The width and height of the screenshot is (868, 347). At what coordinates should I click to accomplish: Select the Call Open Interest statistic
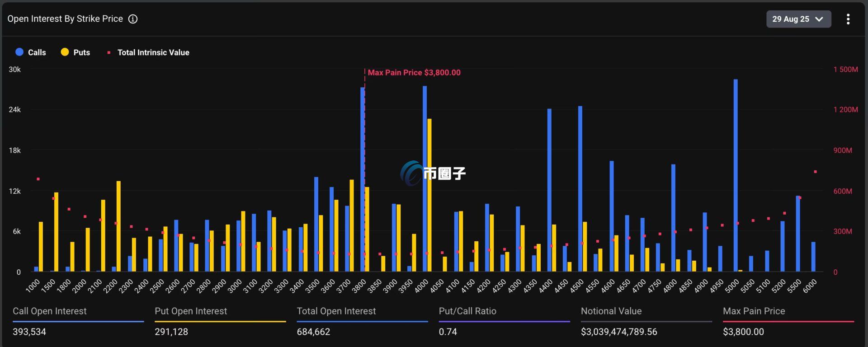pos(50,311)
